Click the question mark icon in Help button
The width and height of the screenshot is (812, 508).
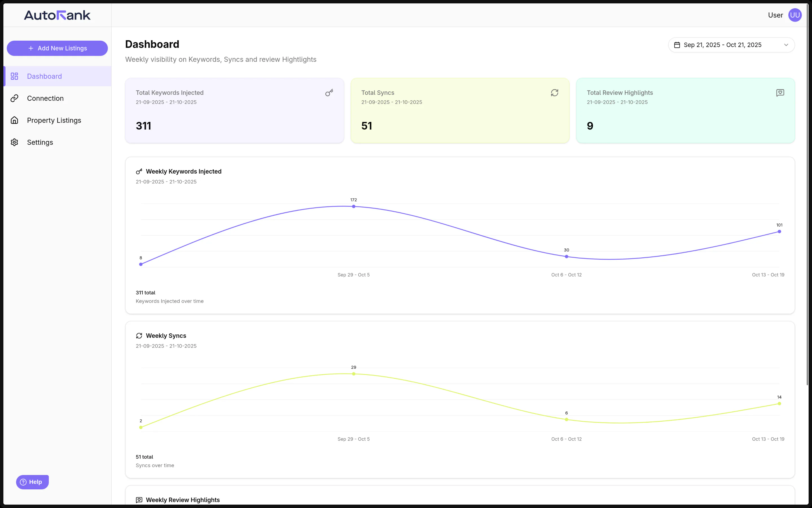(23, 482)
